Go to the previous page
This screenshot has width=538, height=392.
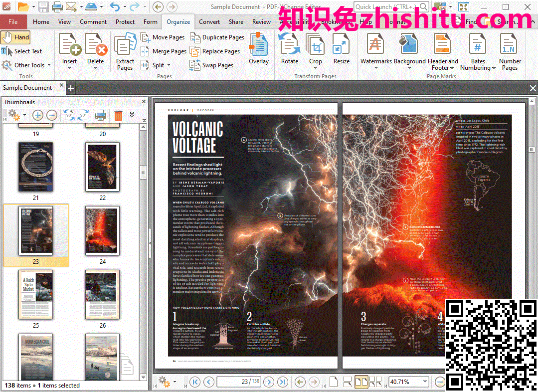pos(208,382)
